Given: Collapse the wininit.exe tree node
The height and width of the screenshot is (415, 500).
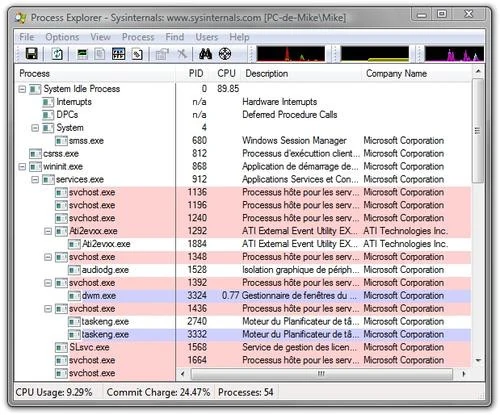Looking at the screenshot, I should tap(22, 166).
